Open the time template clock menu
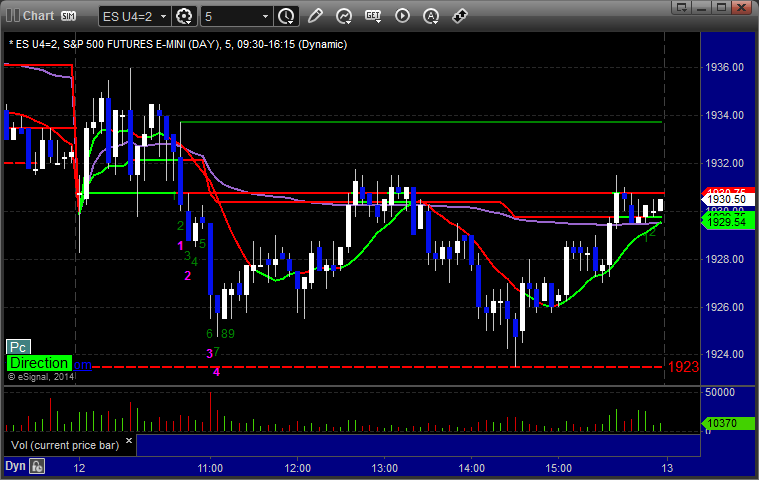Image resolution: width=759 pixels, height=480 pixels. pyautogui.click(x=286, y=16)
